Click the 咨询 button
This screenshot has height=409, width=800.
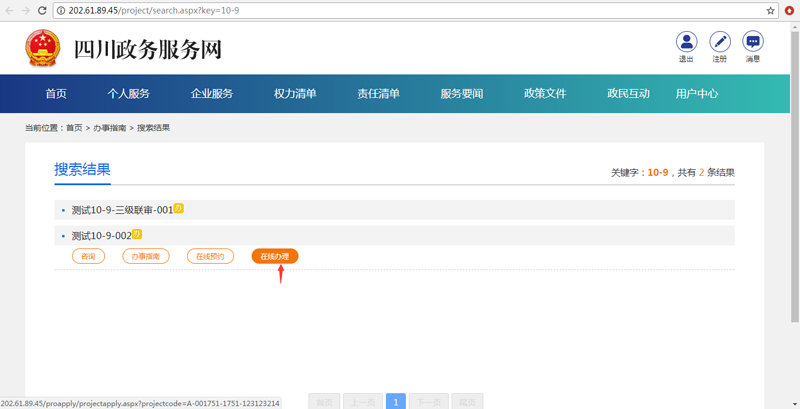[x=88, y=257]
